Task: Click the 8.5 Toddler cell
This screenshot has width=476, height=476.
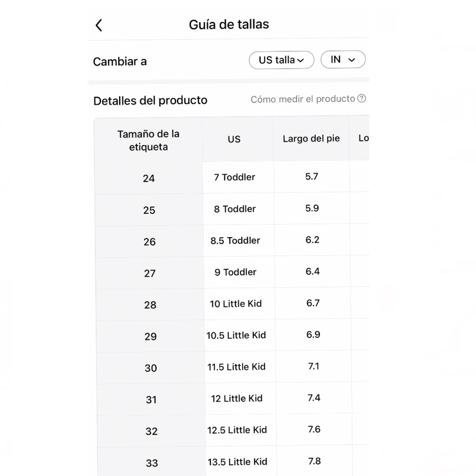Action: (235, 240)
